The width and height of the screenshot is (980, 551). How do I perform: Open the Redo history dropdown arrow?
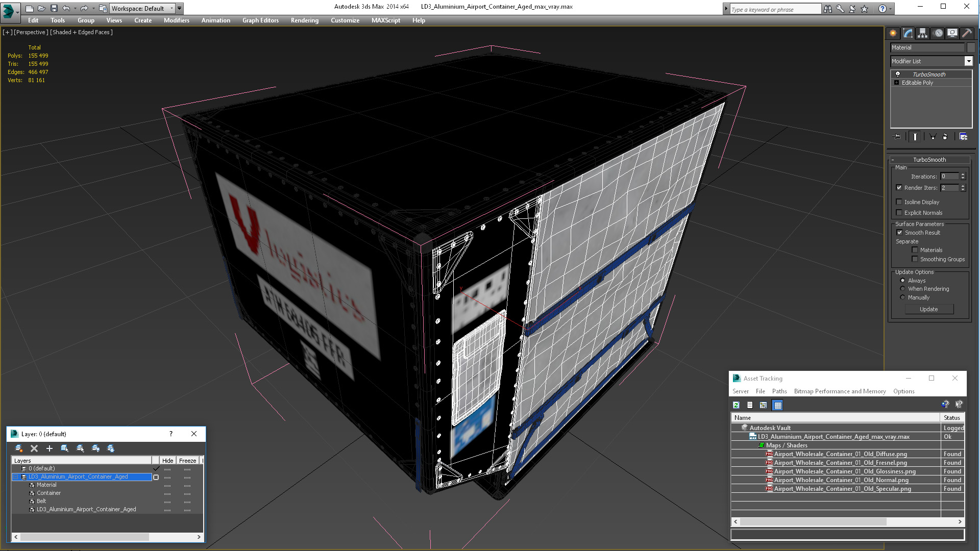tap(93, 8)
